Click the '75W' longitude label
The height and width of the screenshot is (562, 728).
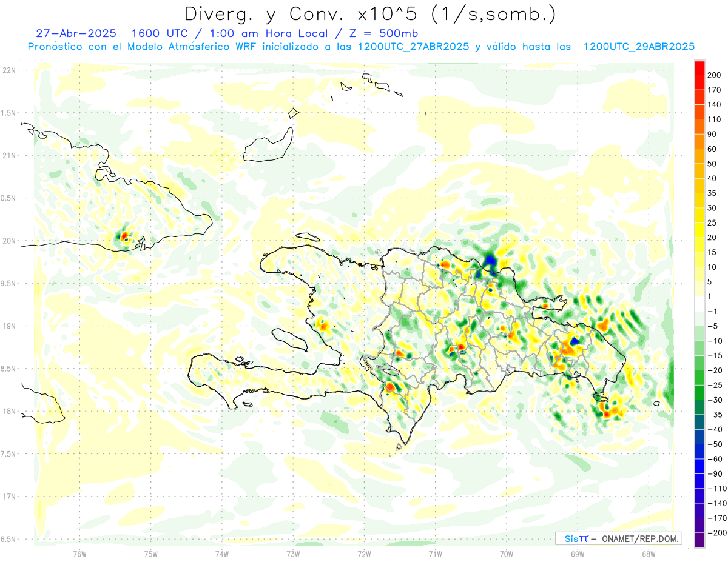[150, 554]
